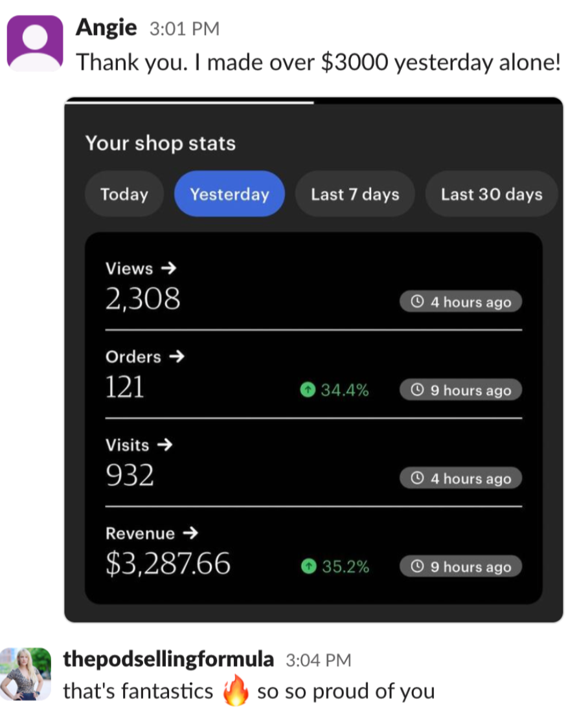Image resolution: width=588 pixels, height=710 pixels.
Task: Click clock icon in Revenue timestamp
Action: tap(418, 567)
